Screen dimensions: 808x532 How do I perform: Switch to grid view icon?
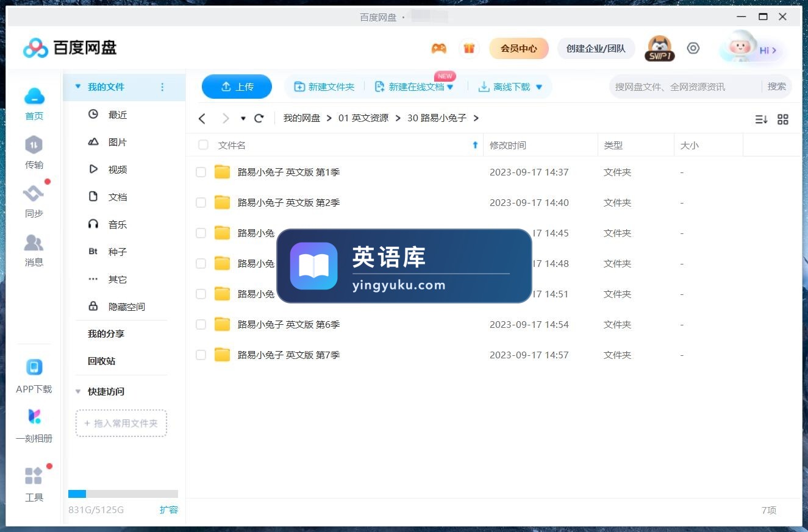[x=783, y=119]
